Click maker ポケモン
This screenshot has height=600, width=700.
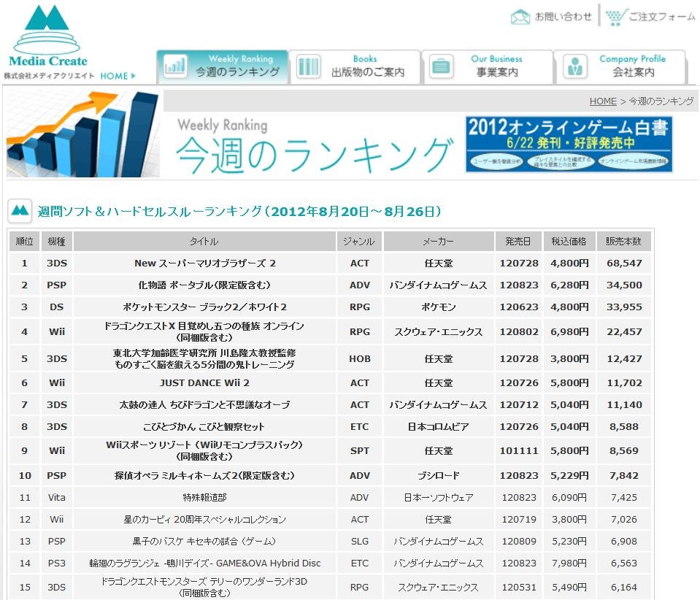(439, 307)
